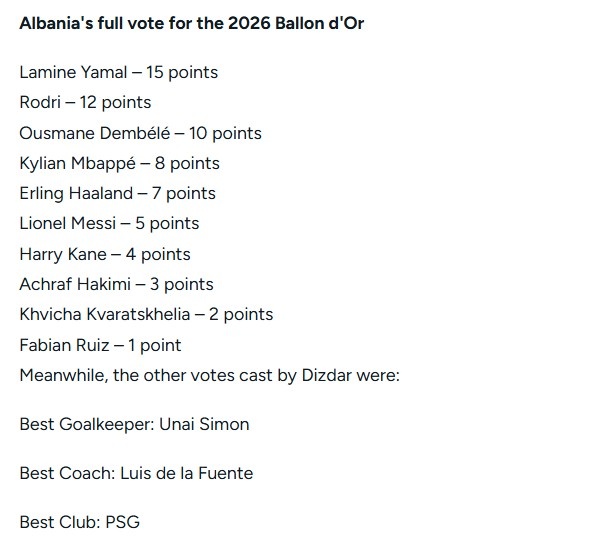
Task: Select the Best Goalkeeper: Unai Simon line
Action: point(134,425)
